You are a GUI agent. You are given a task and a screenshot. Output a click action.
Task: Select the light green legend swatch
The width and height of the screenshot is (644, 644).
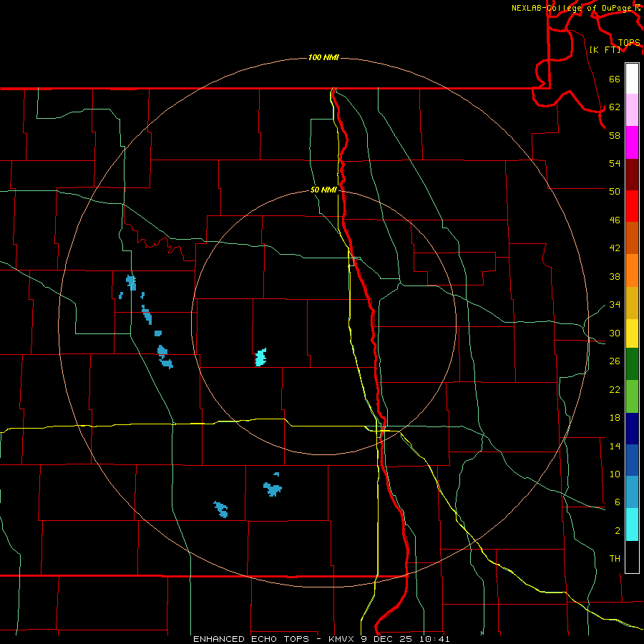(632, 396)
